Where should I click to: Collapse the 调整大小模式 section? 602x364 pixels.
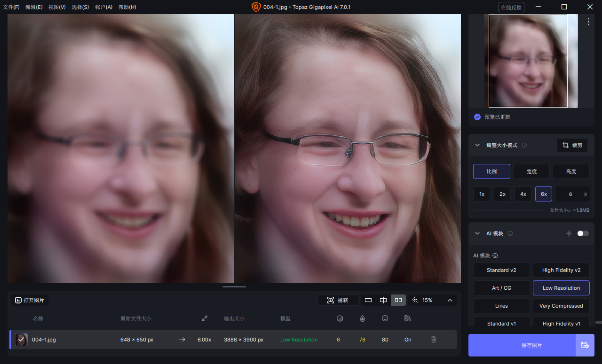click(x=477, y=145)
